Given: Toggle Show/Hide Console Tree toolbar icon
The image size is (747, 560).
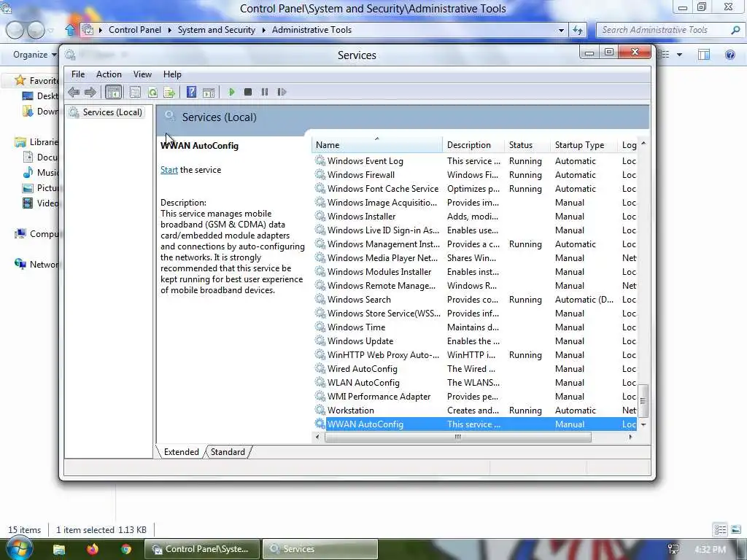Looking at the screenshot, I should [113, 92].
